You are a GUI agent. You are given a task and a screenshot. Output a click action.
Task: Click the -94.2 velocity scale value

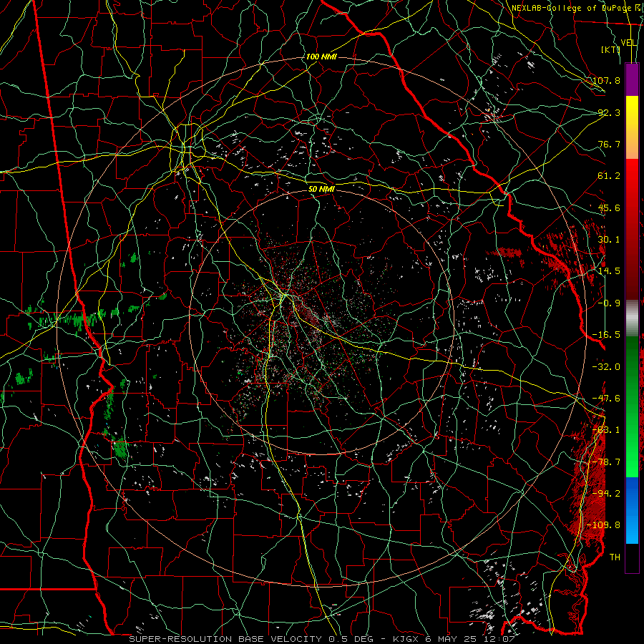(x=607, y=493)
